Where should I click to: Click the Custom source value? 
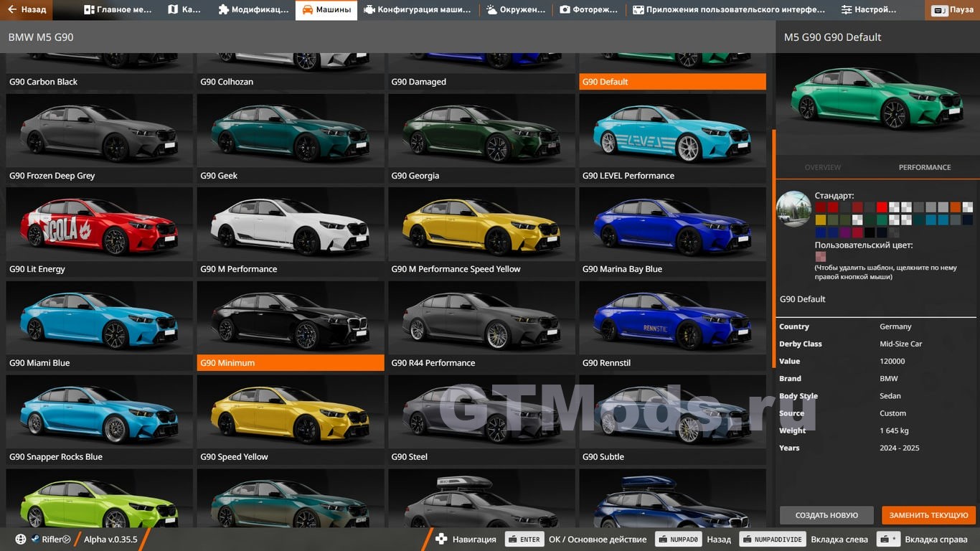coord(892,413)
